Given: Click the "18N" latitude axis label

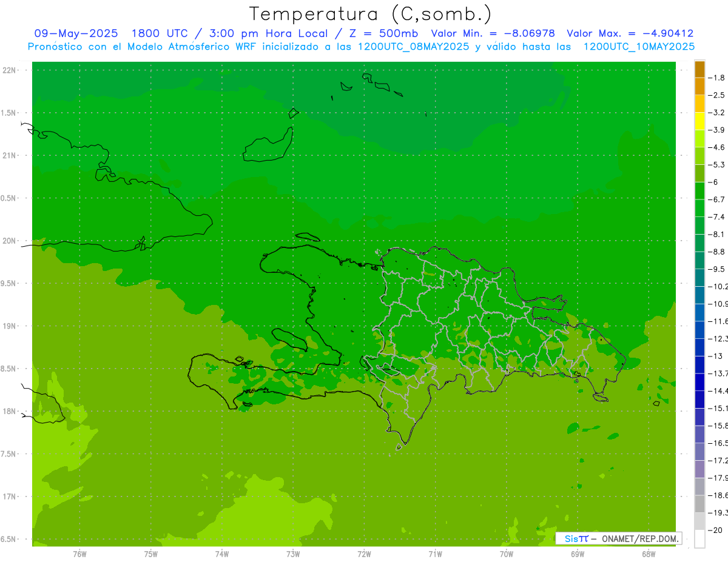Looking at the screenshot, I should 10,411.
